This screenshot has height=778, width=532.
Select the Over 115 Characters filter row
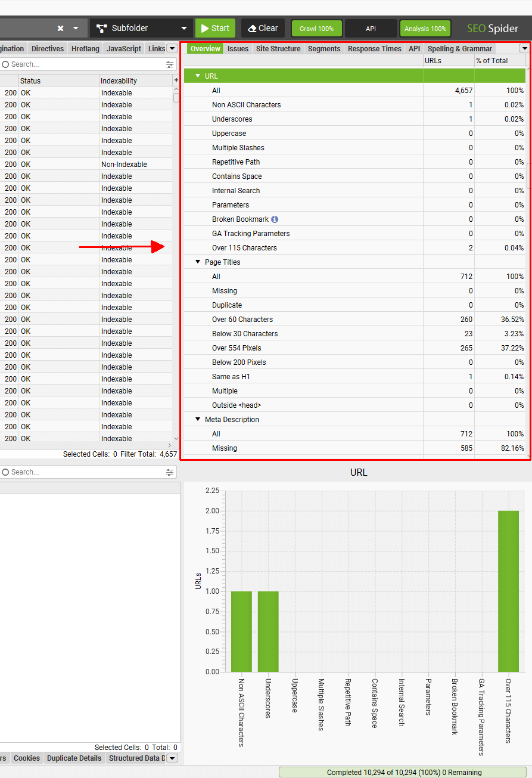coord(355,248)
